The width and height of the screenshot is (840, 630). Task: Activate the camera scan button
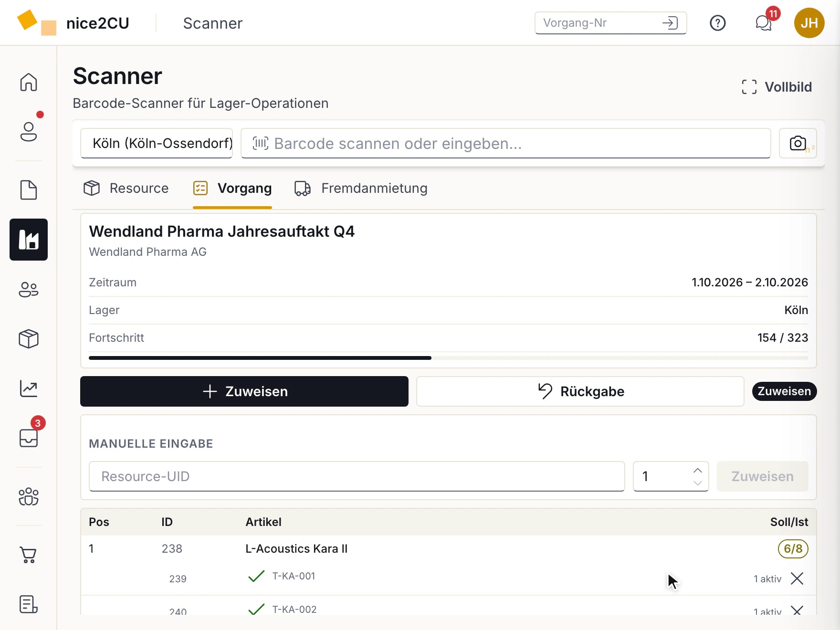(798, 143)
